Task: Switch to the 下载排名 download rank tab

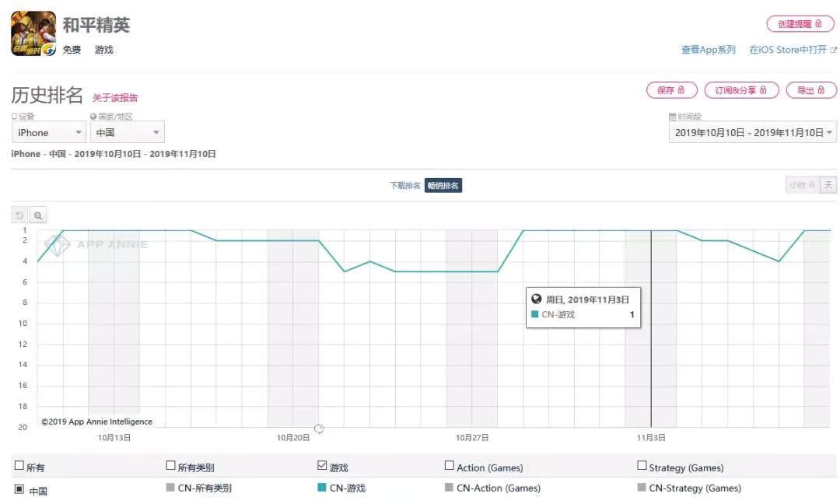Action: 405,185
